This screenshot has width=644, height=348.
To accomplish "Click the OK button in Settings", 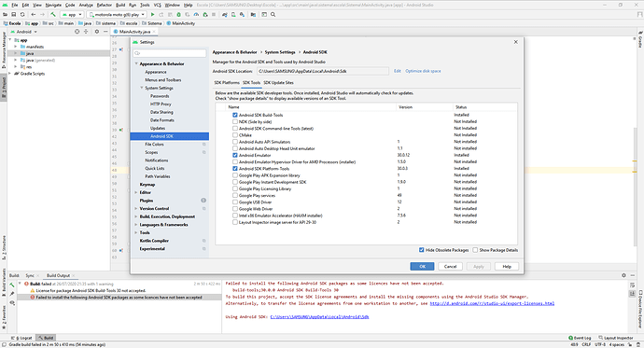I will pyautogui.click(x=422, y=266).
